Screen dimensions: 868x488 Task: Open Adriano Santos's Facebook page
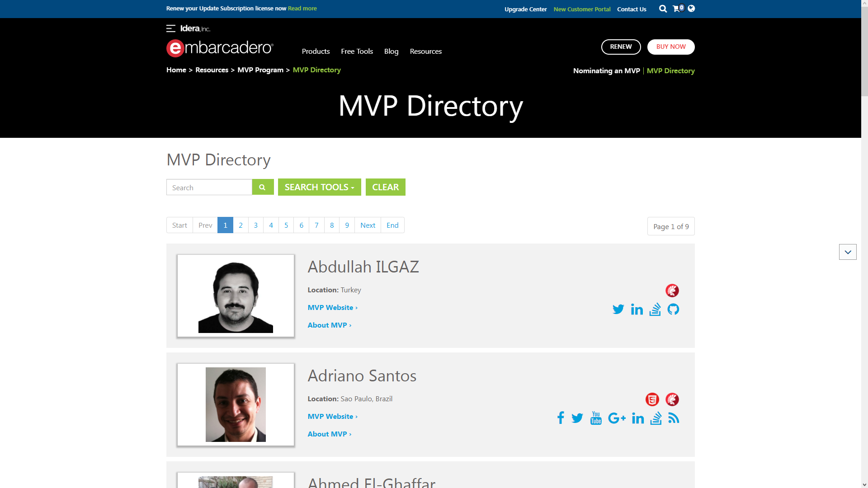point(561,418)
